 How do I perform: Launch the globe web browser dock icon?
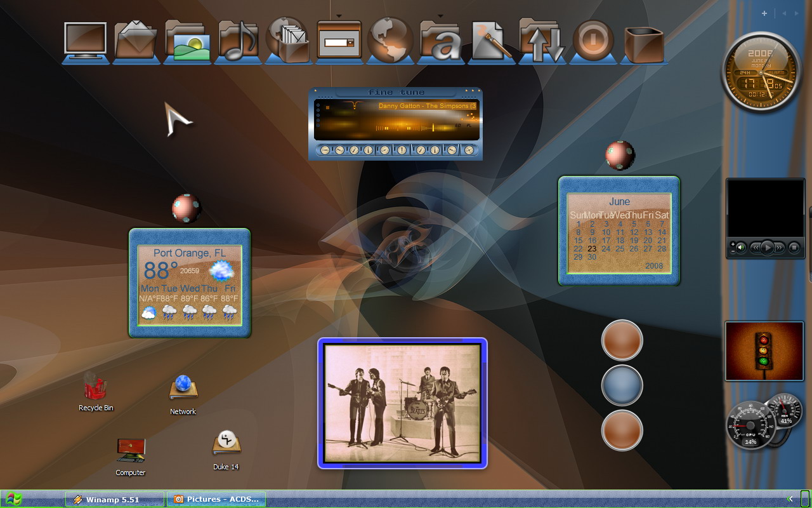(390, 41)
